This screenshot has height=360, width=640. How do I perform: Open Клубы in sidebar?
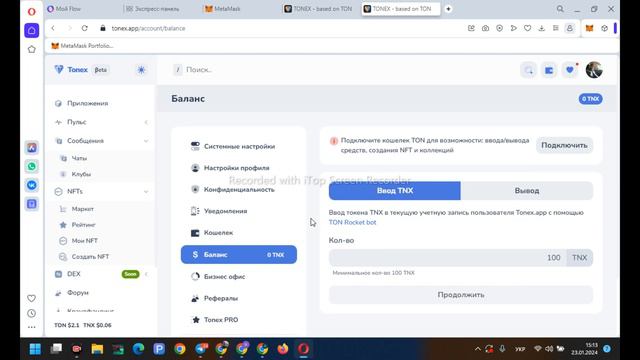click(x=81, y=174)
